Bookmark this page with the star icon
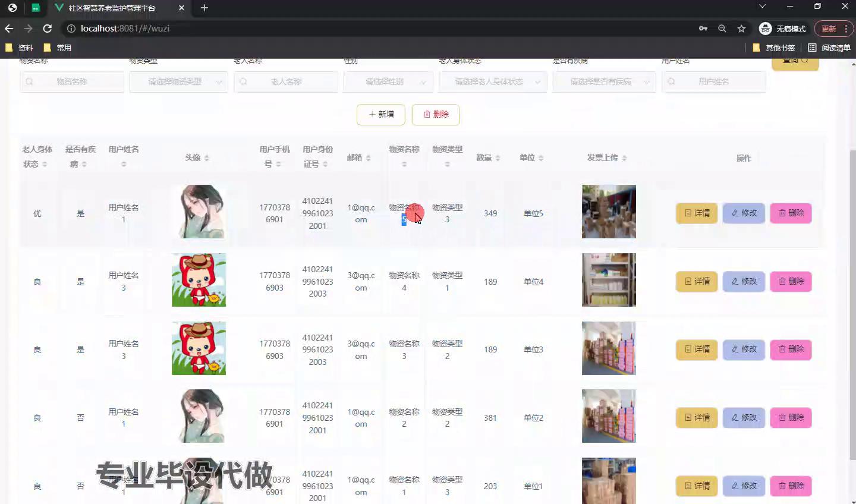The height and width of the screenshot is (504, 856). point(741,29)
